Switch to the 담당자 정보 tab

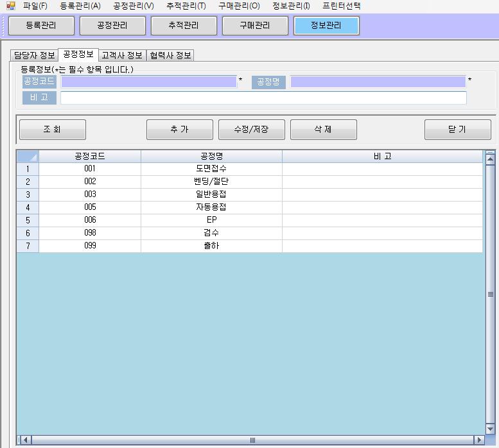click(x=35, y=55)
